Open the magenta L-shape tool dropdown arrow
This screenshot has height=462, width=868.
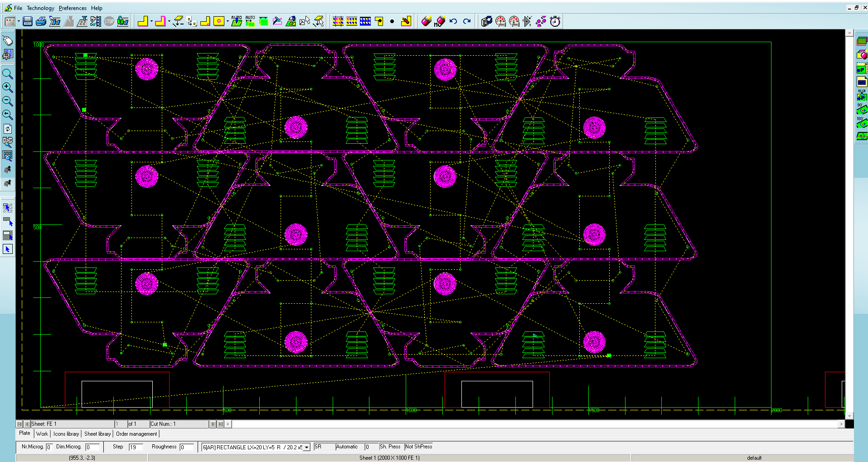pos(169,21)
